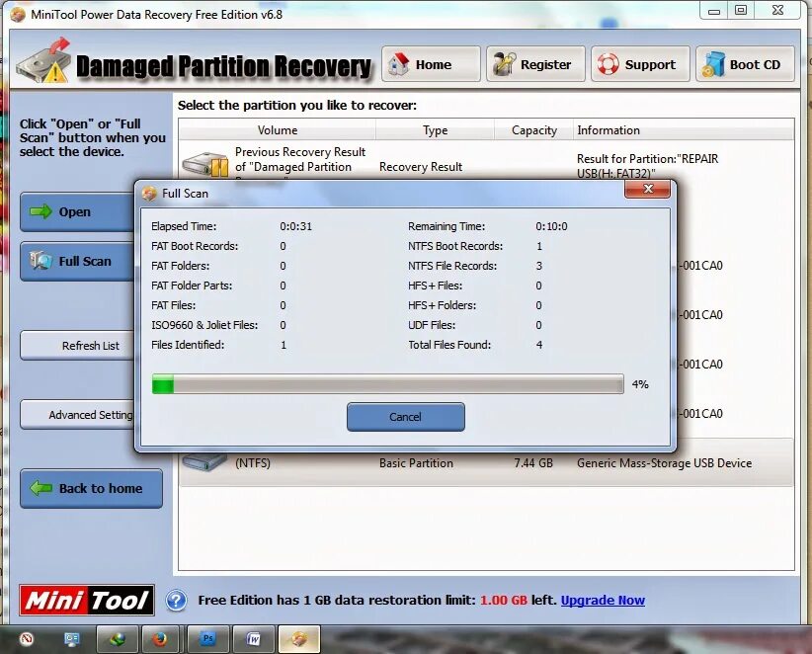The image size is (812, 654).
Task: Sort by the Capacity column header
Action: tap(533, 130)
